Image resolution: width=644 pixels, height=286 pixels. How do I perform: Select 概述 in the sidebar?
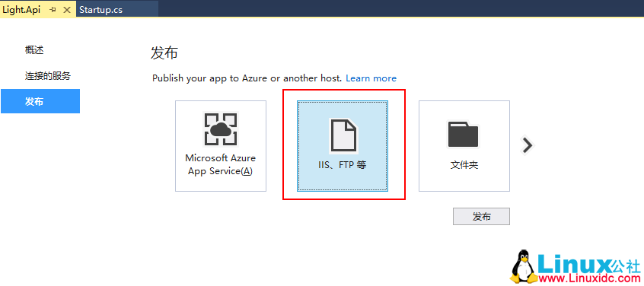click(34, 50)
